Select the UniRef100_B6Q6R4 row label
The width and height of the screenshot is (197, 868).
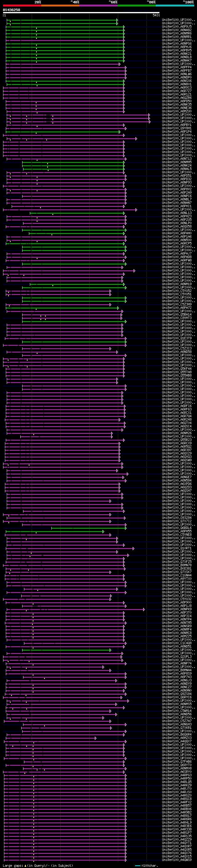pyautogui.click(x=177, y=734)
